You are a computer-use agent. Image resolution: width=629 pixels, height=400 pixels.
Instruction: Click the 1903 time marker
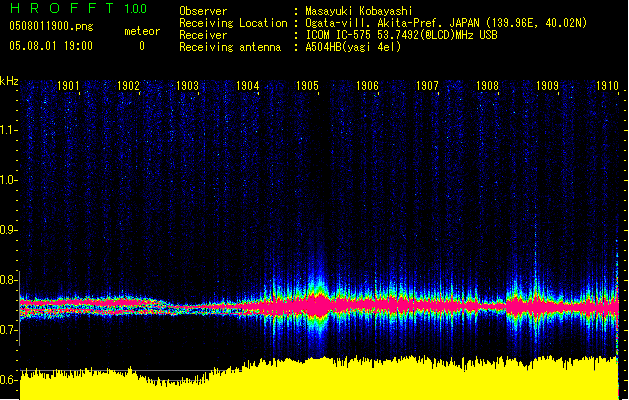click(x=188, y=86)
